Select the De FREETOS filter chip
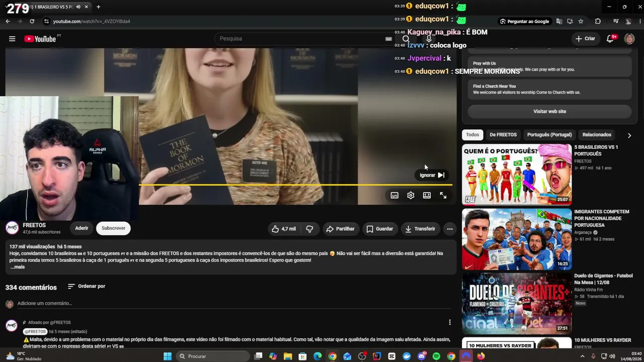The height and width of the screenshot is (362, 644). [x=503, y=135]
